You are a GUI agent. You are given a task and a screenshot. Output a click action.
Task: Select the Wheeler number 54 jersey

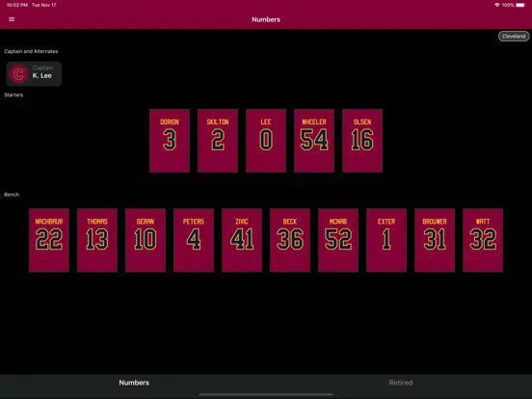tap(314, 141)
